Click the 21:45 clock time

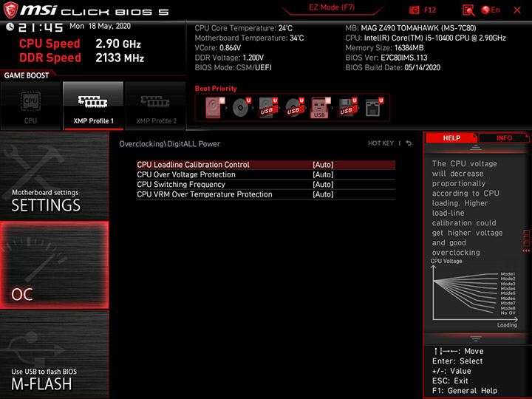pos(41,27)
